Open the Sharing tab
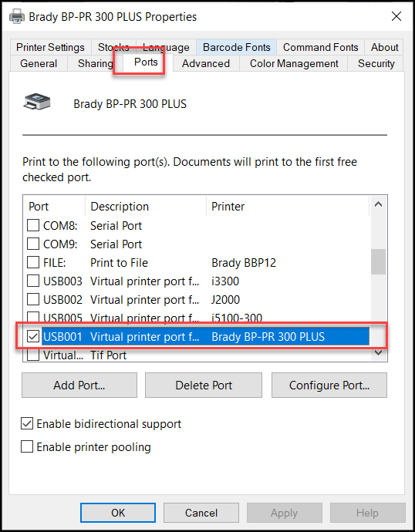The height and width of the screenshot is (532, 415). [x=95, y=63]
